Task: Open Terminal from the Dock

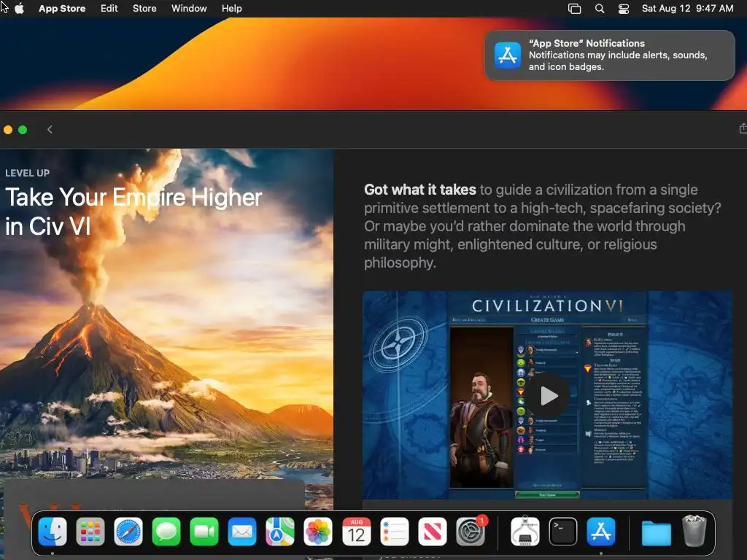Action: click(563, 532)
